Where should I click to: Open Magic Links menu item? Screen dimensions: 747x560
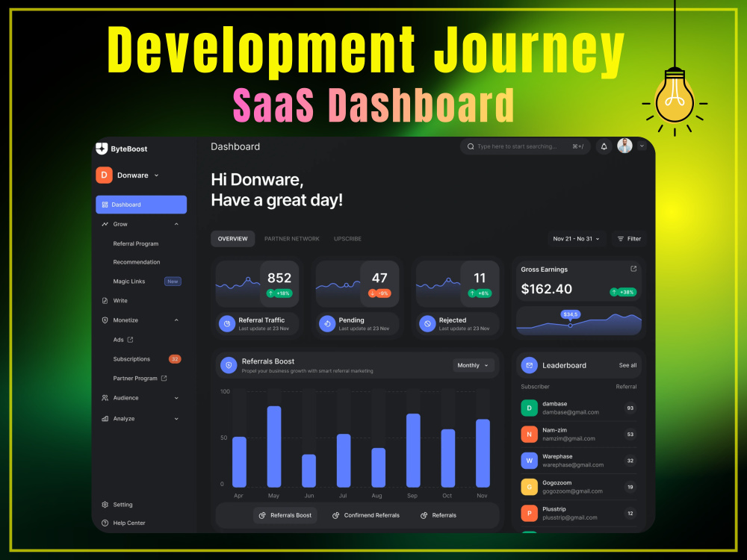click(x=129, y=281)
